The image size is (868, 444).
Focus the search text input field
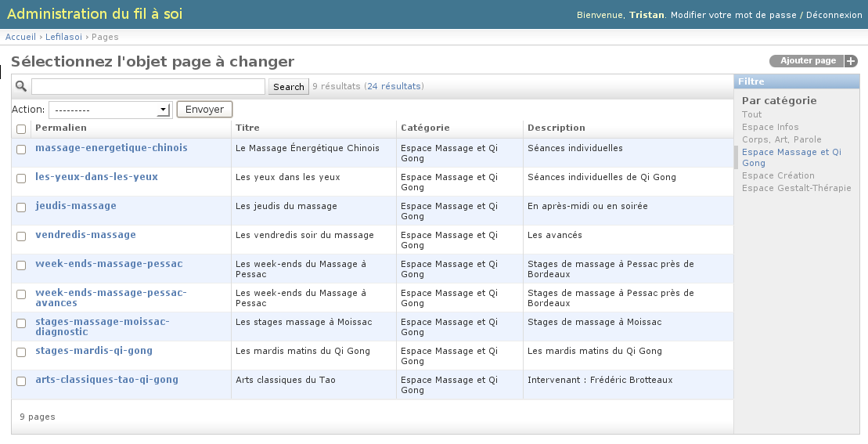tap(148, 86)
